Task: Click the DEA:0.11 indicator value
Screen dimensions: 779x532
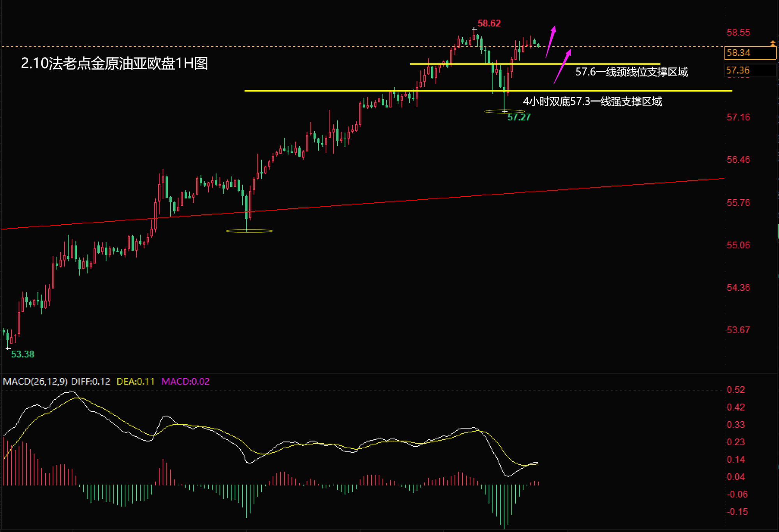Action: pos(136,381)
